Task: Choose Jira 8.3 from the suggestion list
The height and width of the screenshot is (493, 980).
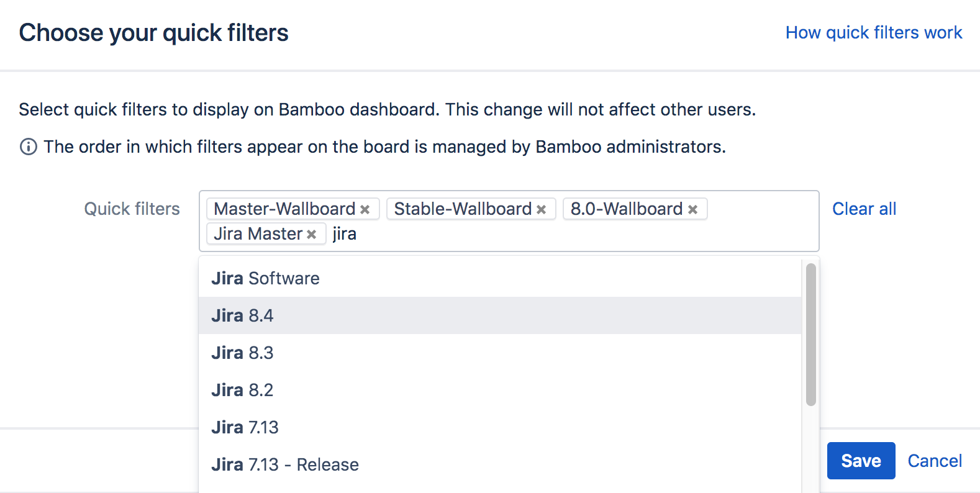Action: point(242,353)
